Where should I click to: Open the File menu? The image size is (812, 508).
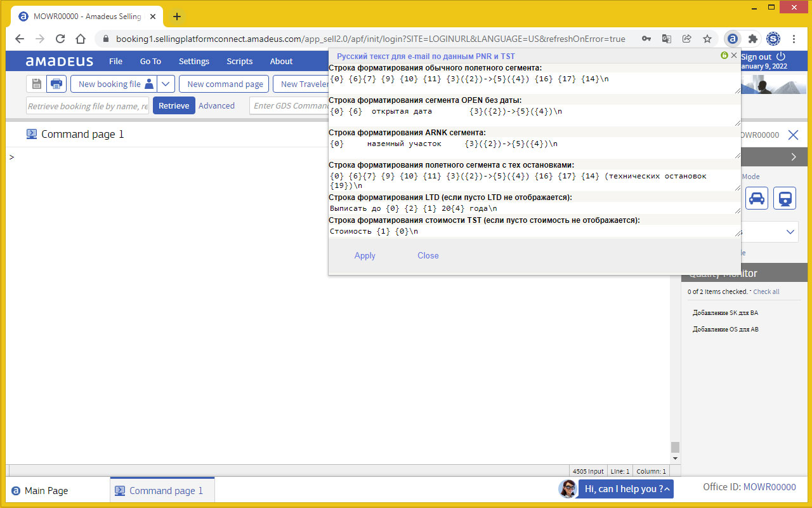(115, 62)
